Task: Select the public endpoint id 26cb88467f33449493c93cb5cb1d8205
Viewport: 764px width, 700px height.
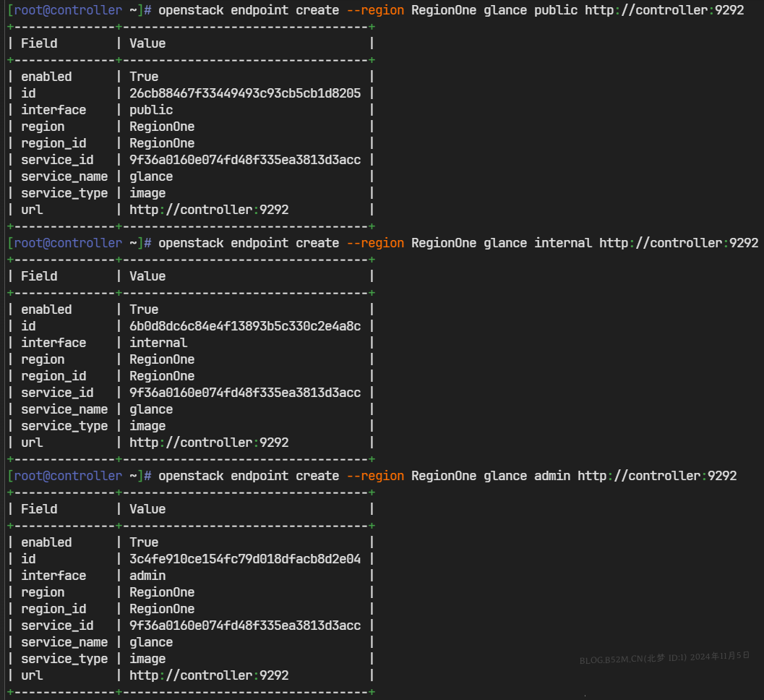Action: point(244,93)
